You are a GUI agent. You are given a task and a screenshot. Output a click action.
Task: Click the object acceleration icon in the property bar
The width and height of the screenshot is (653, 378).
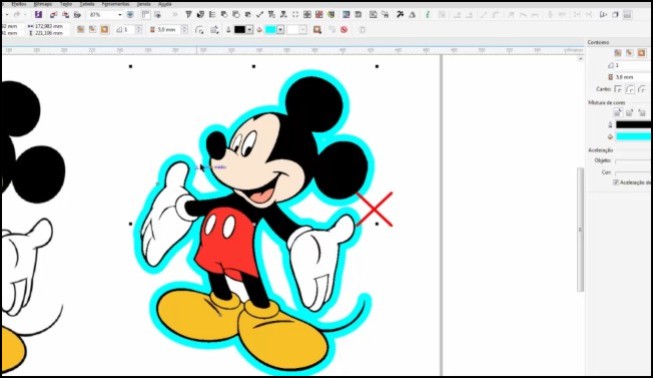pyautogui.click(x=317, y=30)
